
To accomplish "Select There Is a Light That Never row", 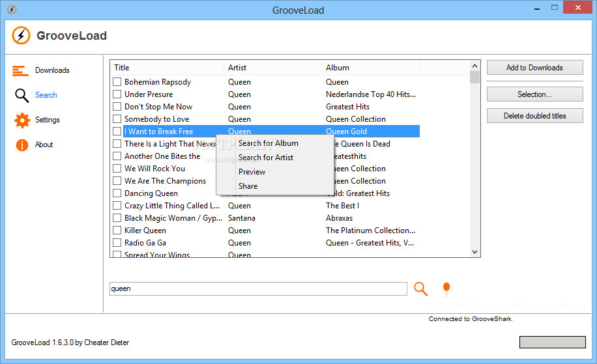I will click(x=170, y=143).
